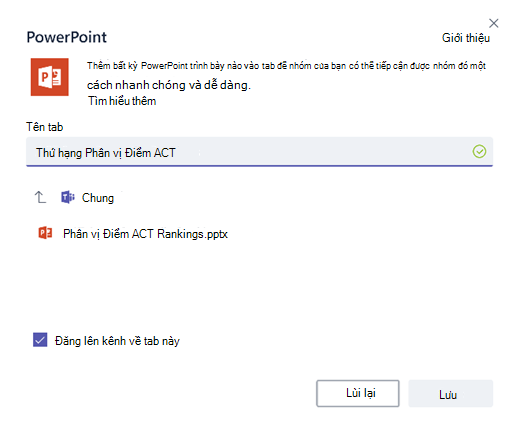Viewport: 520px width, 434px height.
Task: Click inside the Tên tab text field
Action: click(x=259, y=152)
